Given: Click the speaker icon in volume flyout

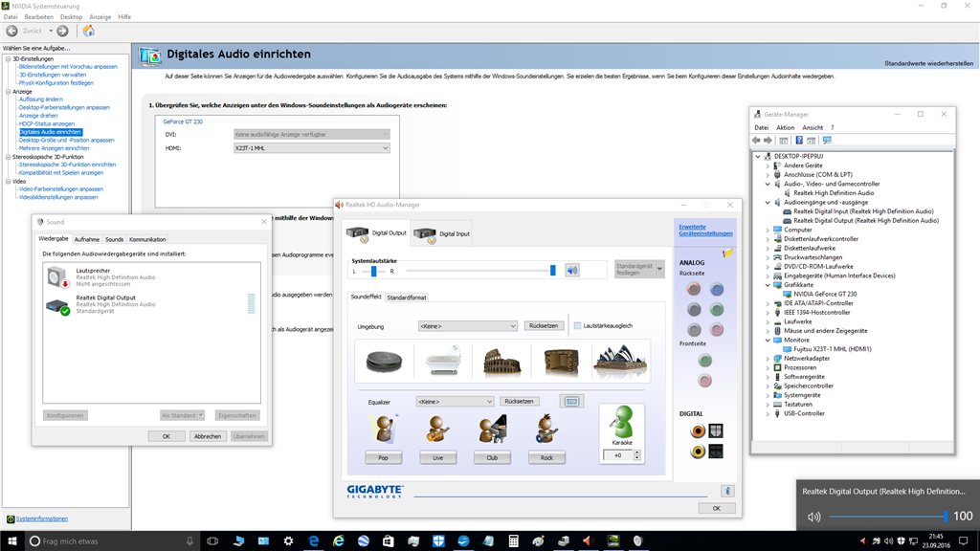Looking at the screenshot, I should point(813,518).
